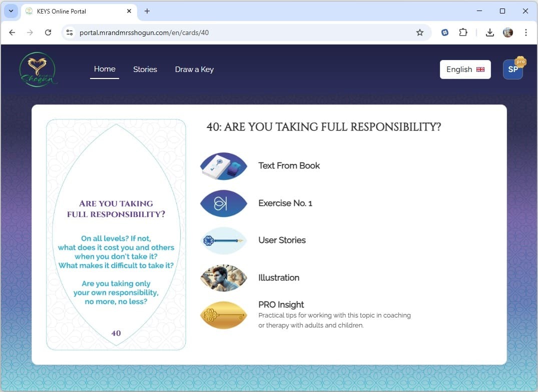This screenshot has width=538, height=392.
Task: Open the Draw a Key page
Action: click(x=194, y=69)
